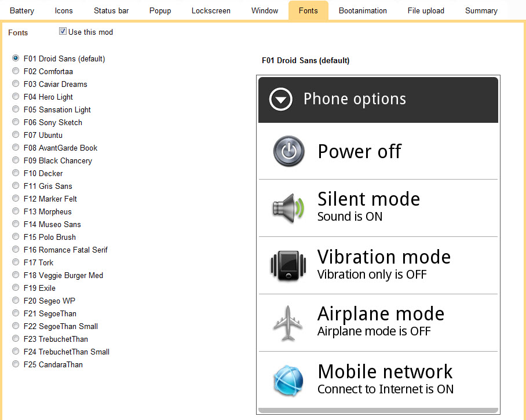Go to the Popup tab
526x420 pixels.
160,11
